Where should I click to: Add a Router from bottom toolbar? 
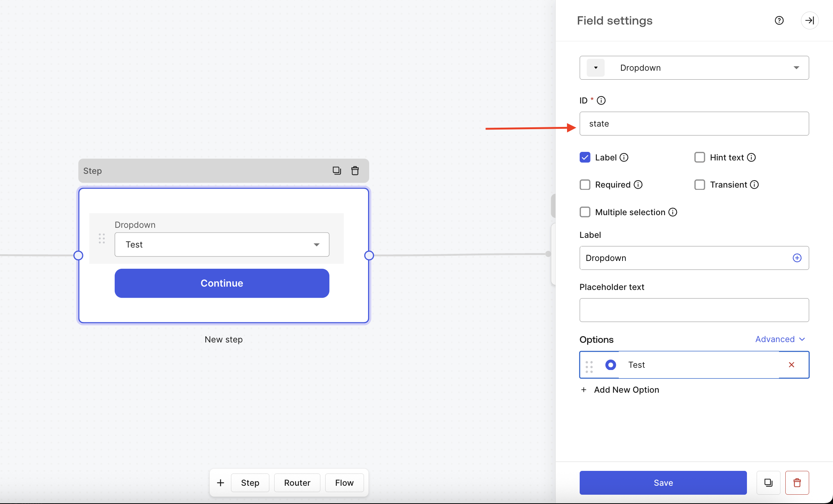tap(297, 483)
